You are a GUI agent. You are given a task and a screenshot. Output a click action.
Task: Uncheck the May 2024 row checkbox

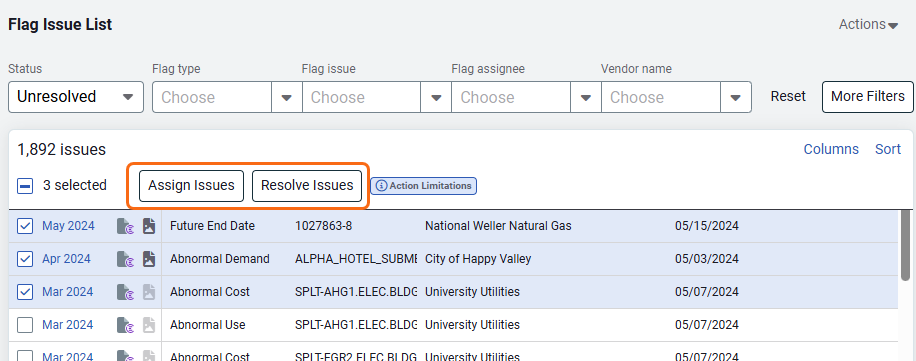(x=25, y=226)
